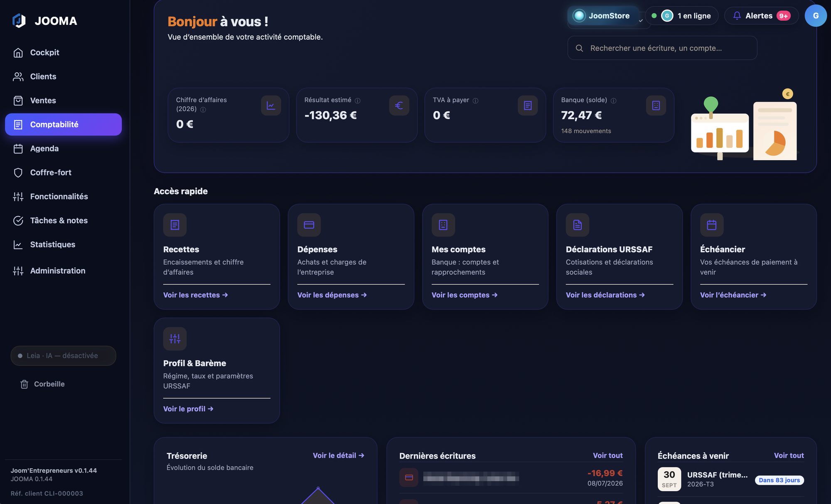Click the Profil & Barème sliders icon
831x504 pixels.
pos(175,339)
